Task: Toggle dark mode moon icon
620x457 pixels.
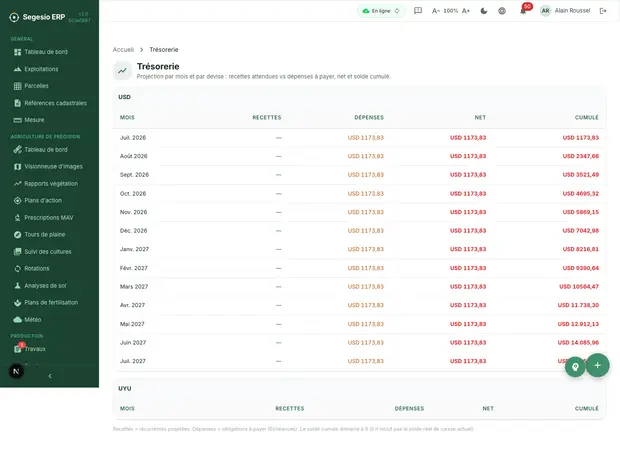Action: (x=484, y=11)
